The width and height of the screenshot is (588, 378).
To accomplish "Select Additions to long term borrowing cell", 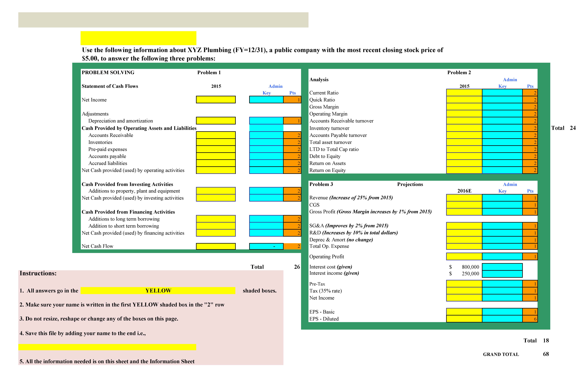I will (x=216, y=219).
